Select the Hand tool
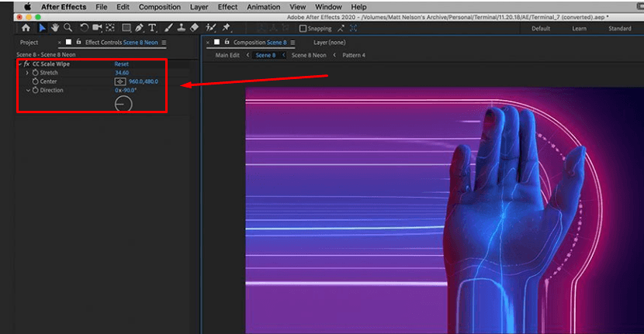This screenshot has width=644, height=334. pos(54,28)
